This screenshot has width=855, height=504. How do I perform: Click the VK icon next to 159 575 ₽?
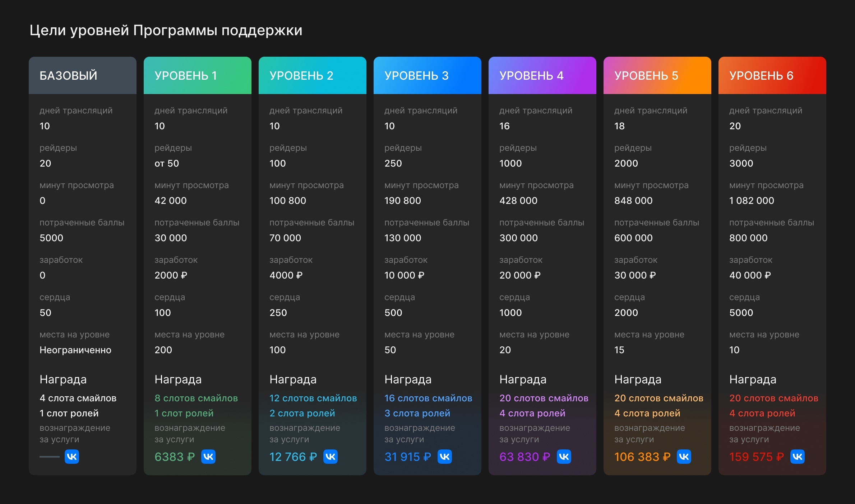click(x=798, y=457)
